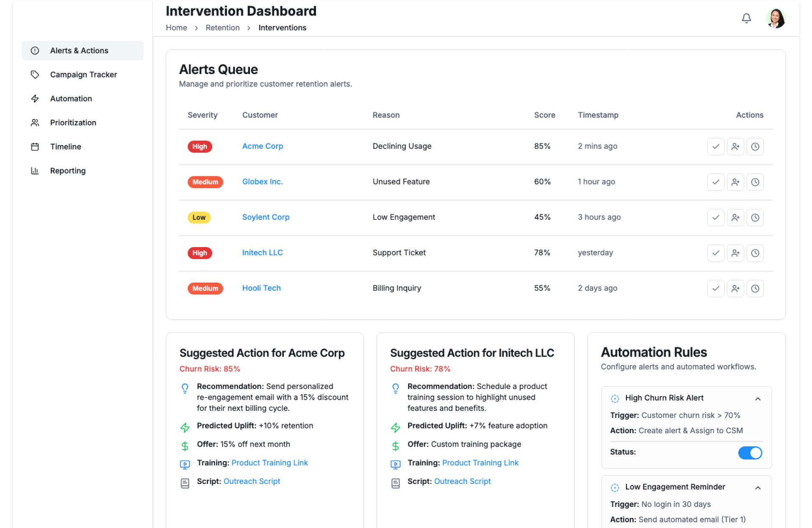The image size is (812, 528).
Task: Snooze the Hooli Tech alert
Action: (755, 289)
